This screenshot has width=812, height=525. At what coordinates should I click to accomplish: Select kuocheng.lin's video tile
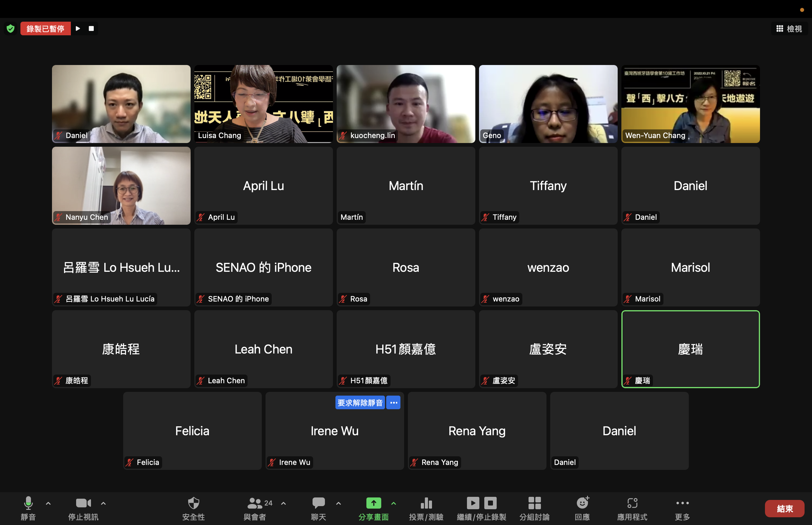coord(406,104)
